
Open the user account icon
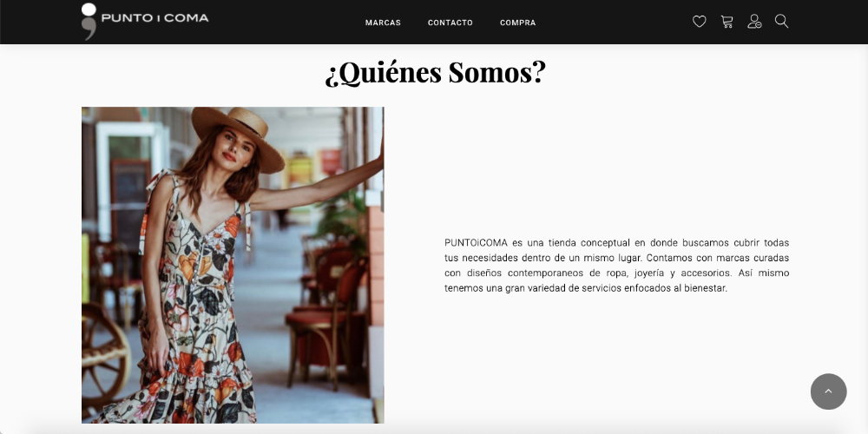pos(754,22)
